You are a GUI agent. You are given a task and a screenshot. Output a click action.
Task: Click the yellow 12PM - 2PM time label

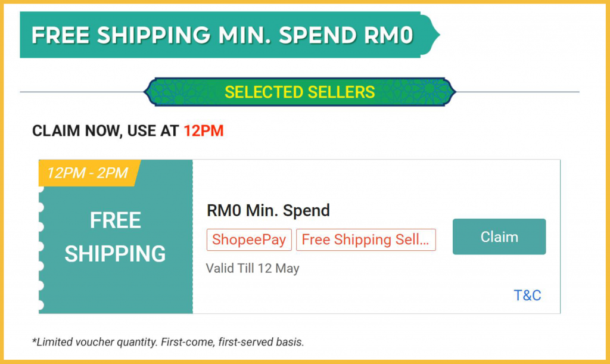tap(88, 173)
